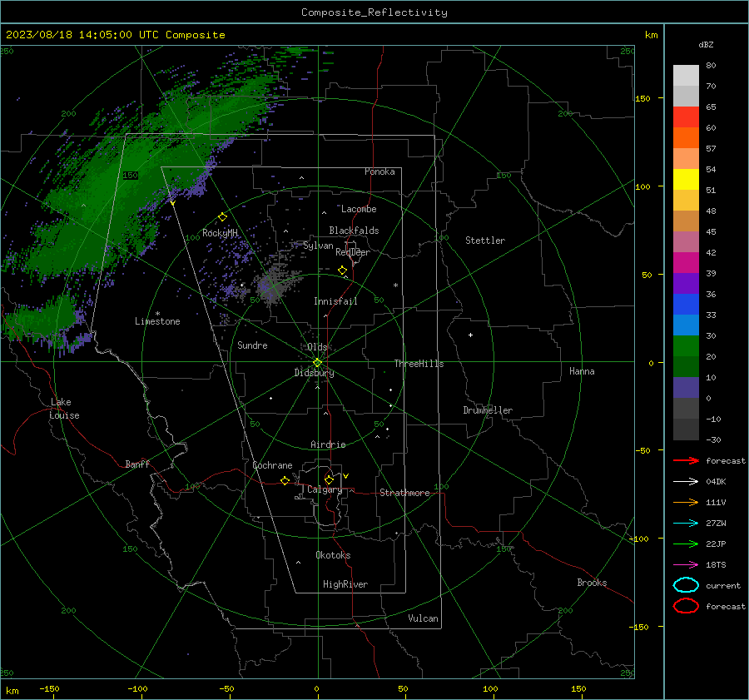Click the Lake Louise label
749x700 pixels.
pyautogui.click(x=64, y=409)
